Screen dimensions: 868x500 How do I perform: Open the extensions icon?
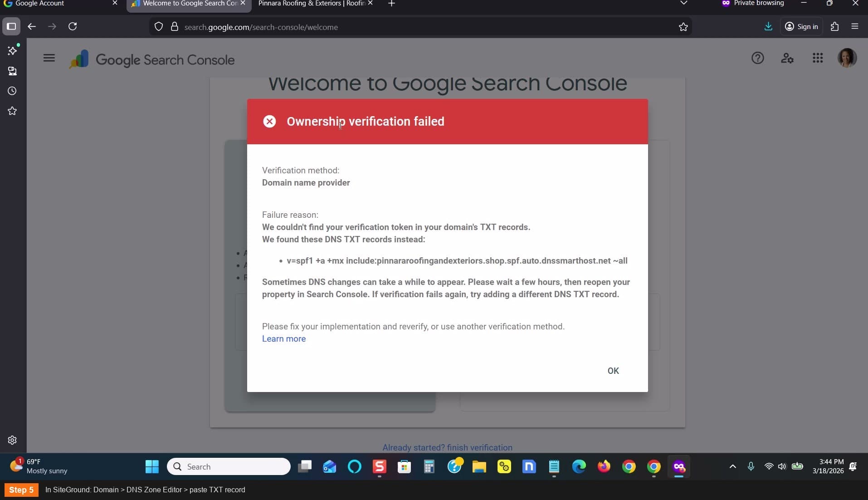point(835,27)
